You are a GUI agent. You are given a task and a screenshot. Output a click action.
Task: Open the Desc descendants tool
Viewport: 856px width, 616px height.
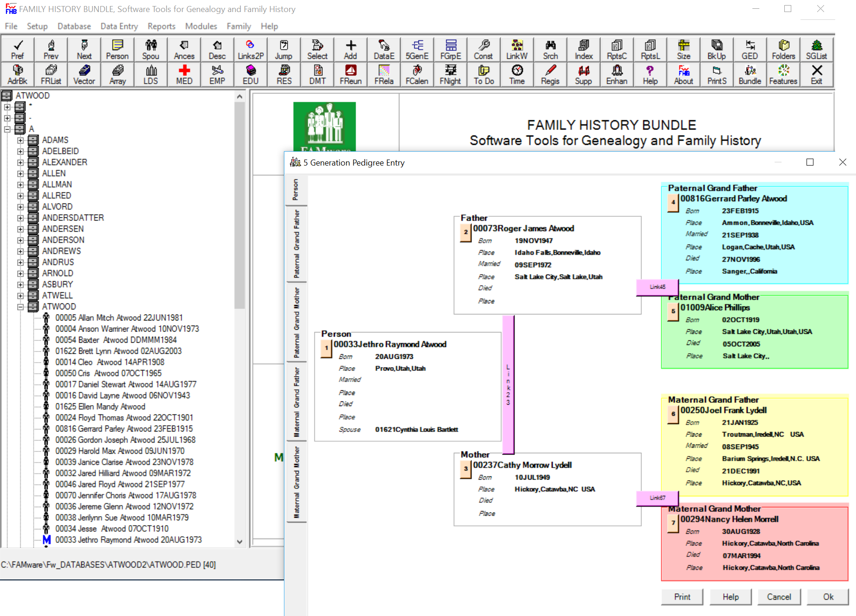(217, 49)
